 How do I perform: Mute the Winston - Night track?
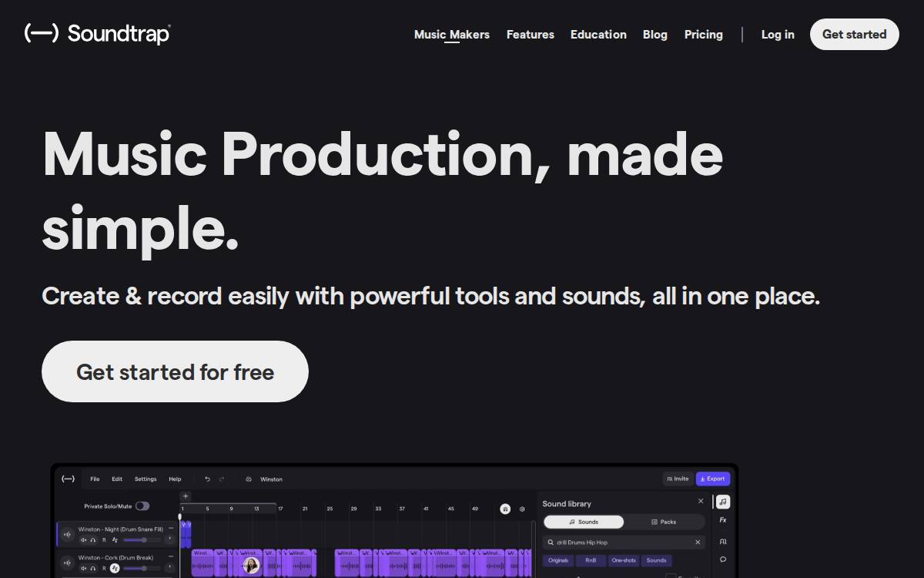84,539
